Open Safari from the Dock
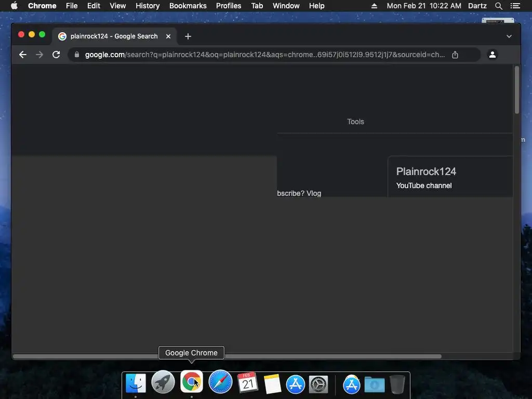532x399 pixels. 220,382
